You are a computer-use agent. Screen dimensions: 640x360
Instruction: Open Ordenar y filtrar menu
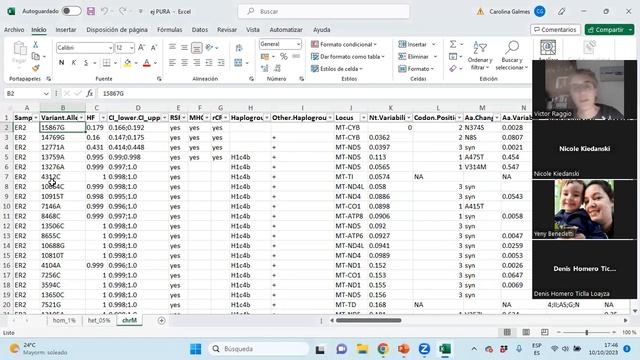480,56
